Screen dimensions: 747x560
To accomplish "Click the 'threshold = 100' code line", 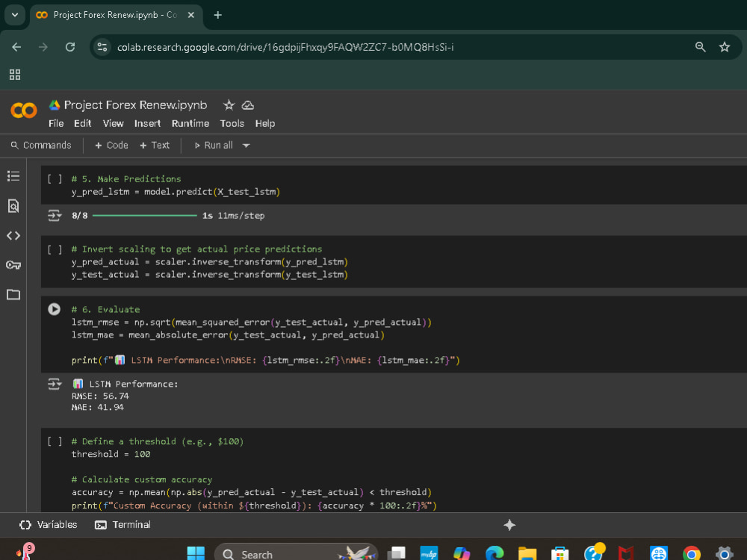I will (x=111, y=454).
